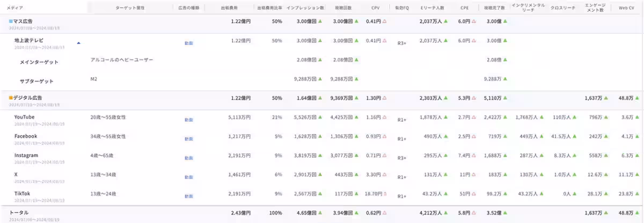Open the 動画 link in 地上波テレビ row

188,43
